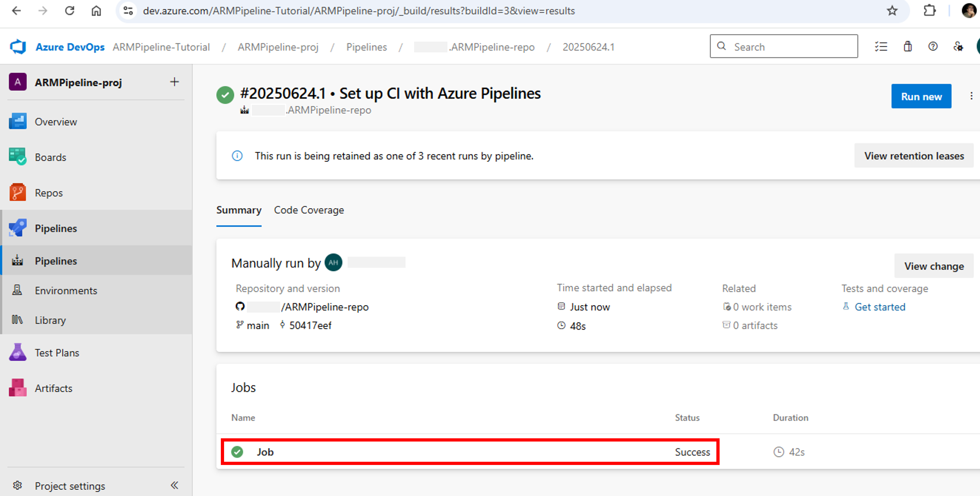The height and width of the screenshot is (496, 980).
Task: Click the Run new button
Action: (x=921, y=96)
